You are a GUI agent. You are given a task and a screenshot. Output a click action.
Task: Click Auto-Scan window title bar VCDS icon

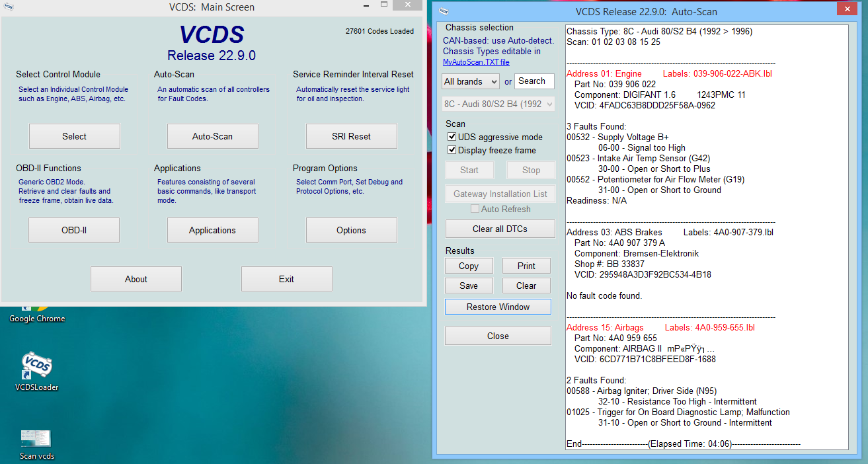click(x=444, y=11)
